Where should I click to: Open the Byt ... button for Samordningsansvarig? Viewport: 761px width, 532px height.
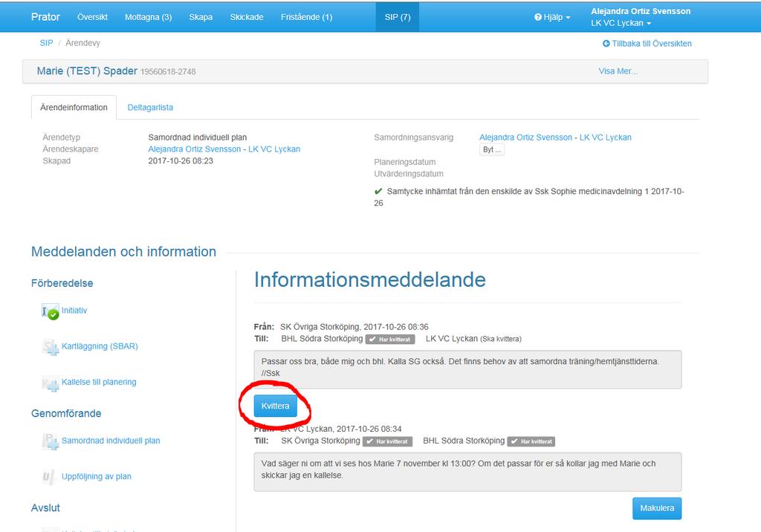point(492,149)
